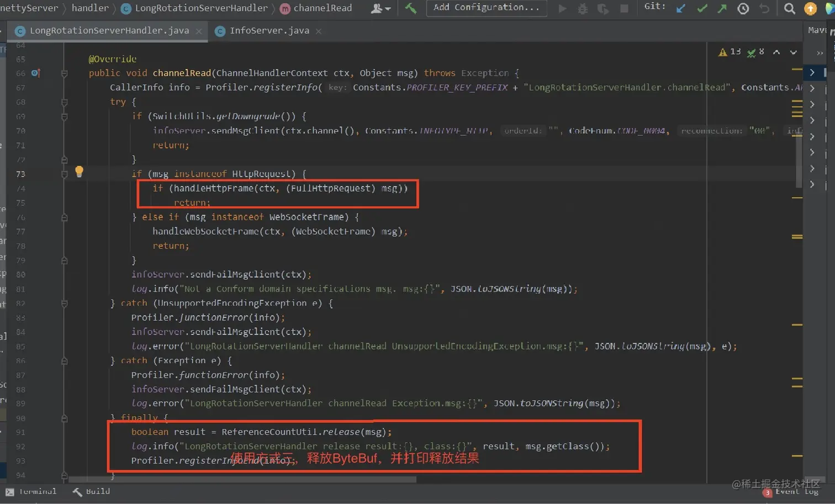The height and width of the screenshot is (504, 835).
Task: Click the Git Push green arrow
Action: click(722, 8)
